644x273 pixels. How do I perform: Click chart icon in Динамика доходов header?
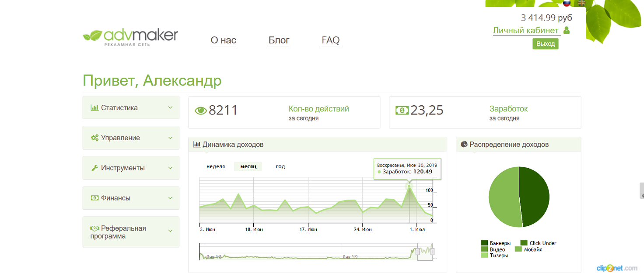click(x=196, y=144)
